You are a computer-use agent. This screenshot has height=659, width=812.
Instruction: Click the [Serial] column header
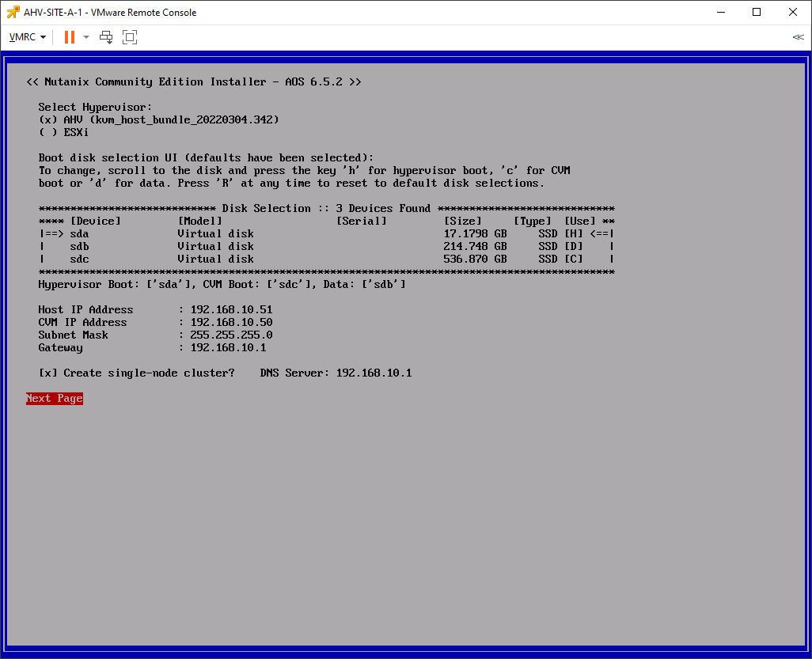point(362,221)
